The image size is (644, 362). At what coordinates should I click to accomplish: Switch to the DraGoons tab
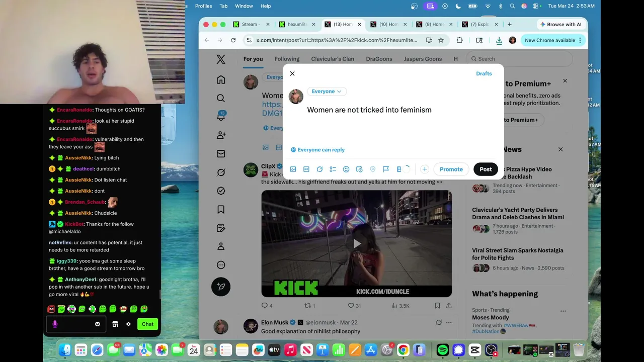(379, 59)
